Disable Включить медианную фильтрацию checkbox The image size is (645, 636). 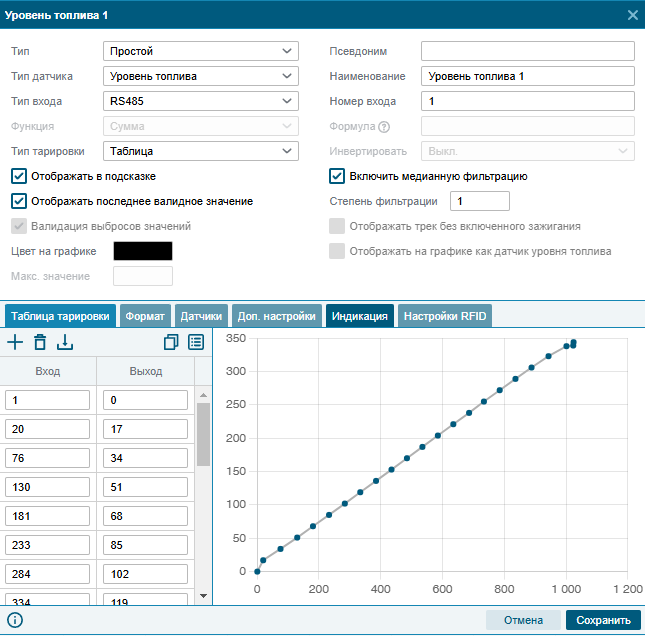337,176
